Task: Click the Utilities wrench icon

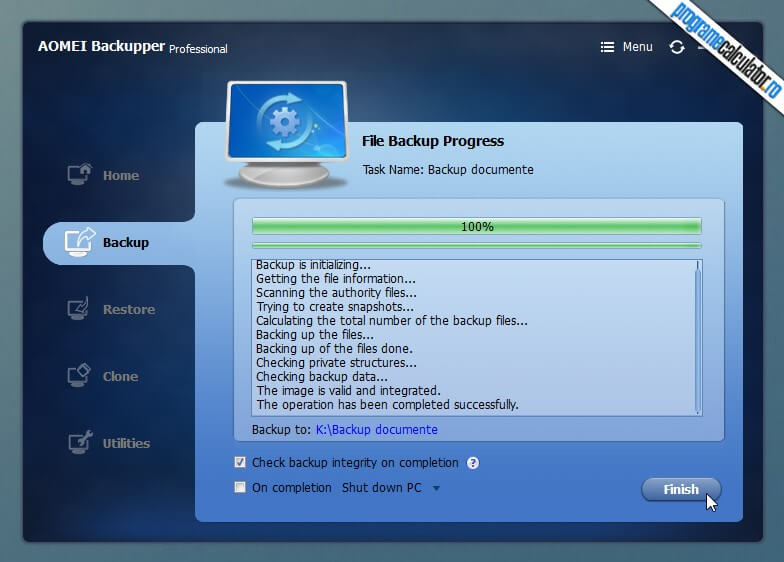Action: coord(80,442)
